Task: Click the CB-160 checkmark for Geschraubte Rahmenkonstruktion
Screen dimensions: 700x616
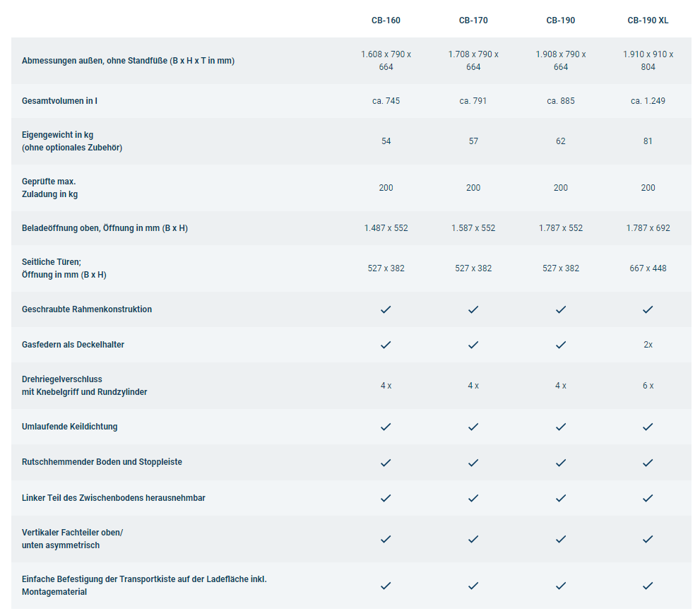Action: (386, 309)
